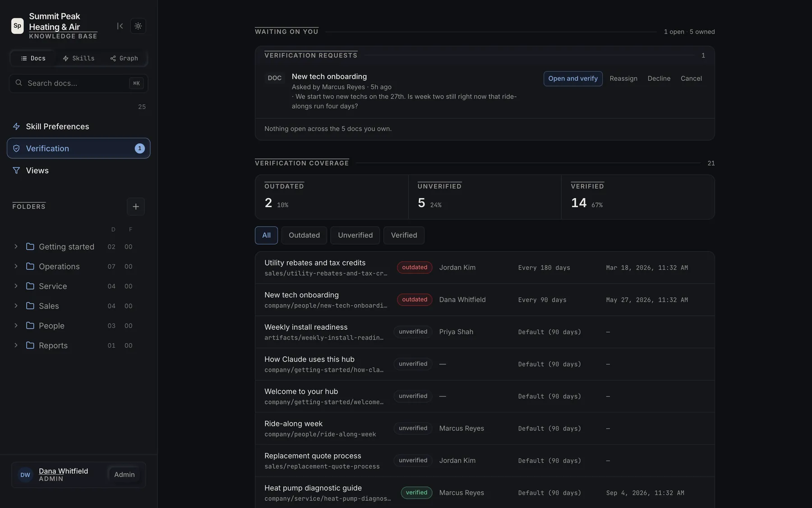Viewport: 812px width, 508px height.
Task: Open the Ride-along week row
Action: coord(485,429)
